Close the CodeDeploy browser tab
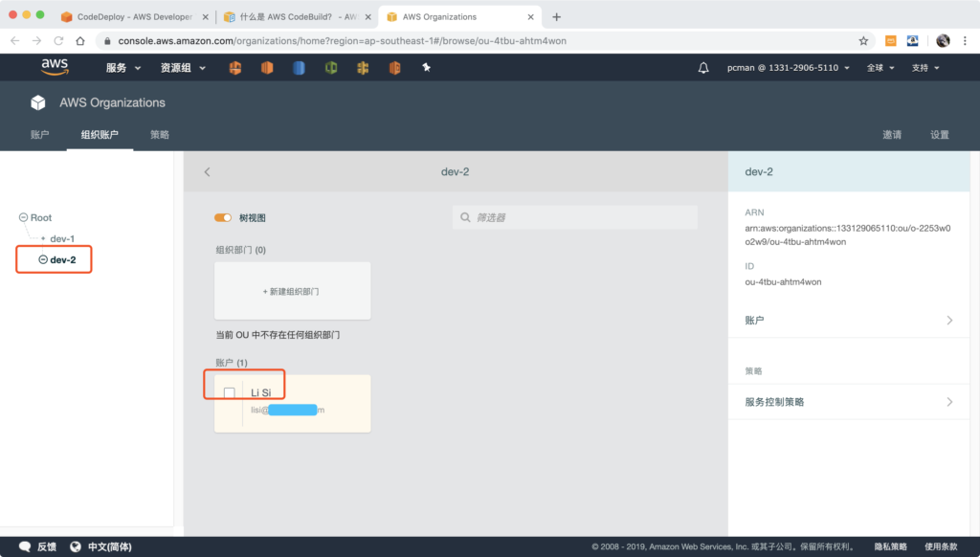The height and width of the screenshot is (557, 980). 205,17
